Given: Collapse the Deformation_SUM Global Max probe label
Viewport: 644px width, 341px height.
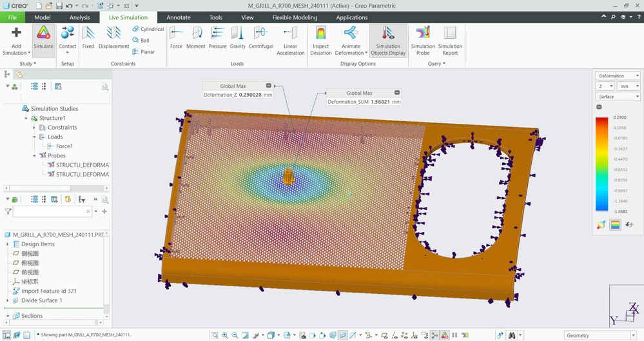Looking at the screenshot, I should click(397, 92).
